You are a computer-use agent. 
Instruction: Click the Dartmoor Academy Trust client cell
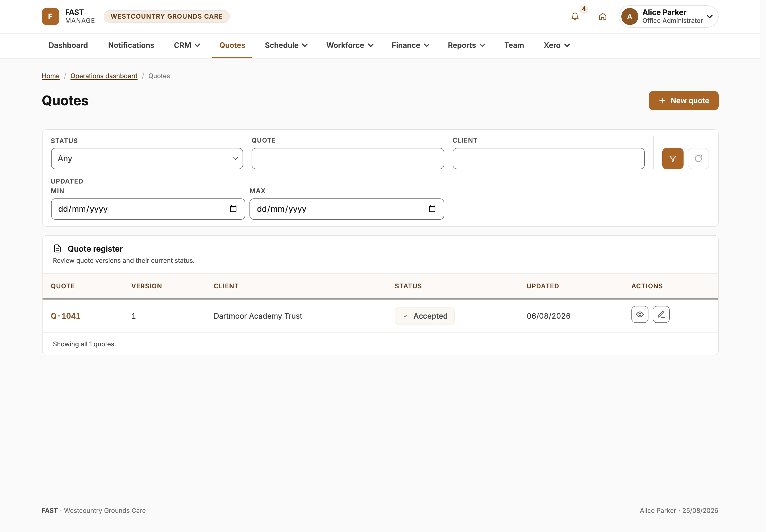258,316
